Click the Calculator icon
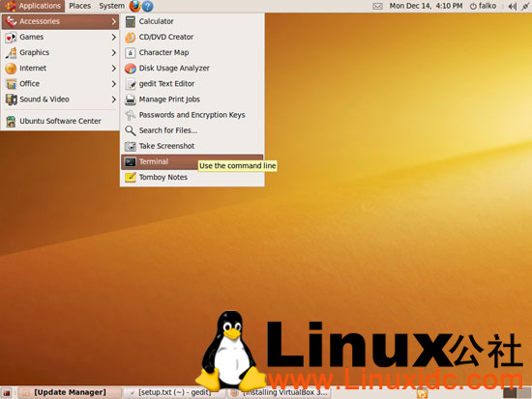Image resolution: width=532 pixels, height=399 pixels. coord(131,21)
